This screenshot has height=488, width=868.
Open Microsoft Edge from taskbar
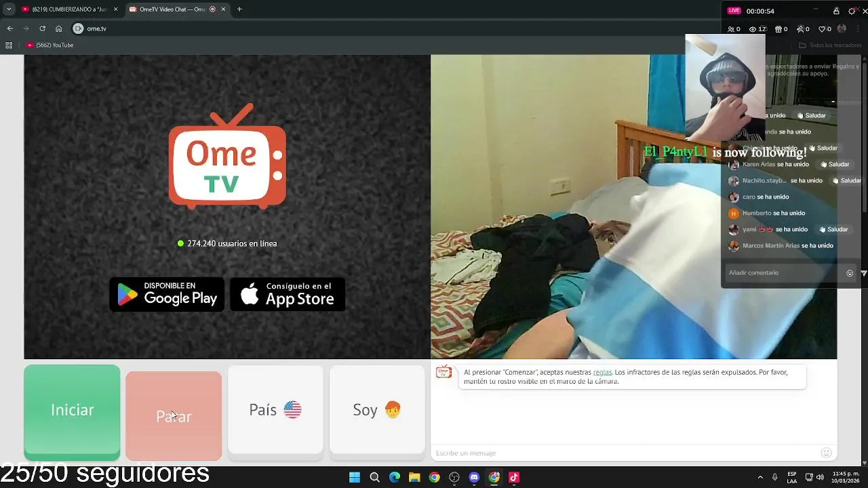395,477
